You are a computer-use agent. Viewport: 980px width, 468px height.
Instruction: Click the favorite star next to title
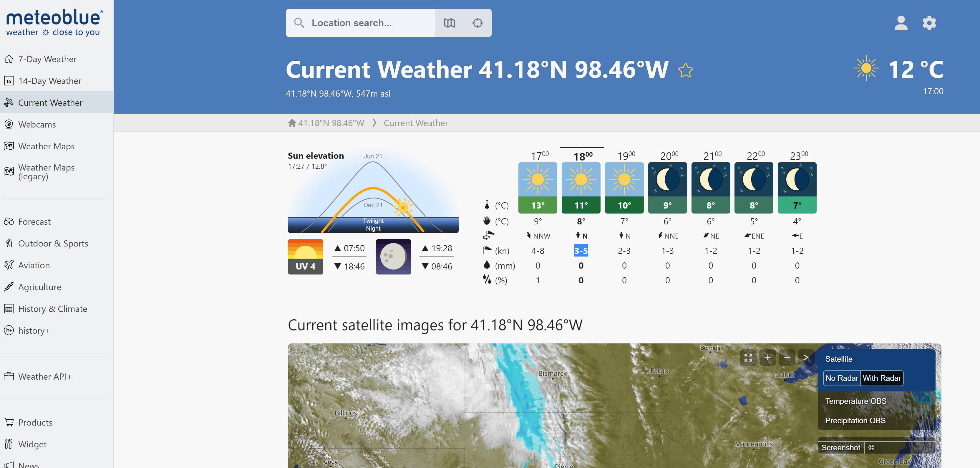click(x=685, y=70)
